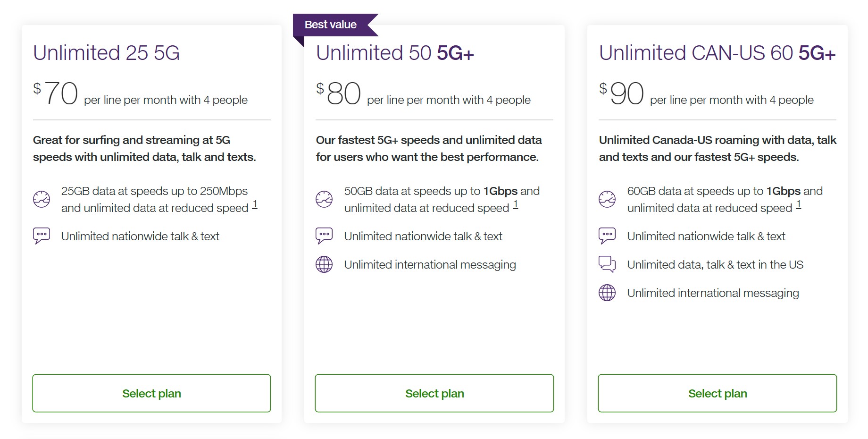Click chat bubble icon in Unlimited 25 plan
Image resolution: width=868 pixels, height=439 pixels.
pos(42,236)
